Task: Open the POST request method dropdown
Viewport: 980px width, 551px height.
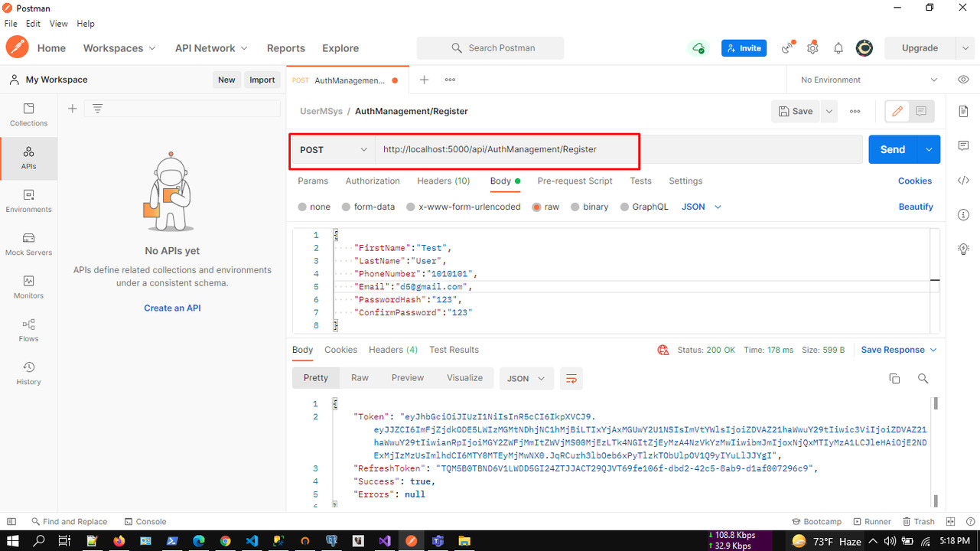Action: (x=332, y=149)
